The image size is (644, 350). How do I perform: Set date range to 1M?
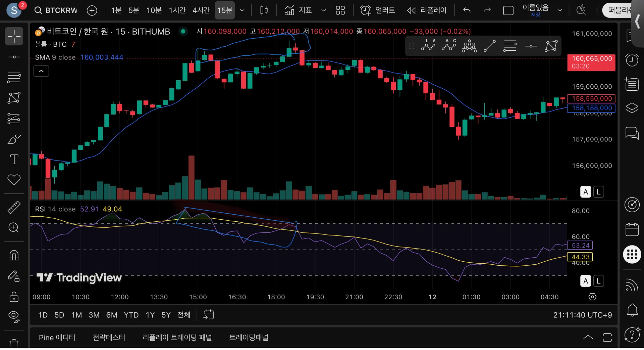tap(76, 315)
